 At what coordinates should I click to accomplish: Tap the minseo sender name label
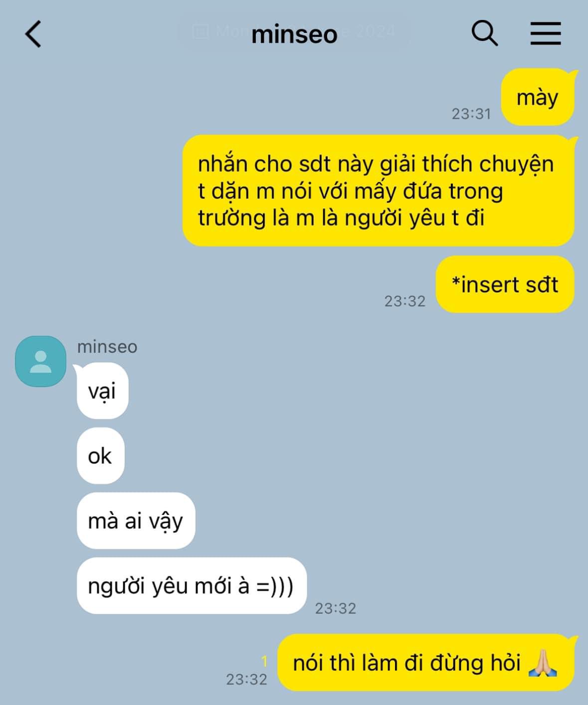tap(107, 346)
